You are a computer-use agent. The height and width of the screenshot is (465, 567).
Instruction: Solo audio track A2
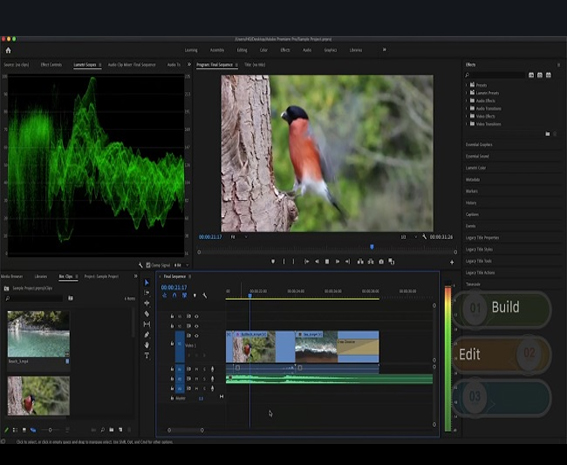point(204,379)
